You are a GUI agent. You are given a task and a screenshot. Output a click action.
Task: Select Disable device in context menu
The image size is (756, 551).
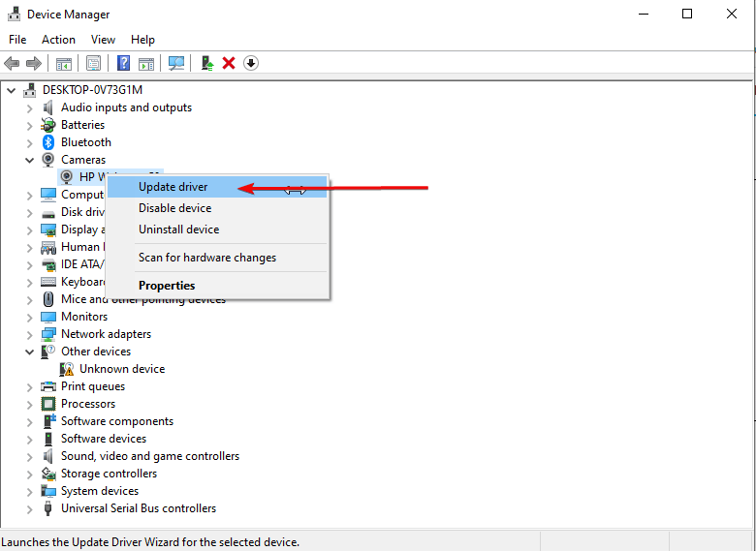pyautogui.click(x=174, y=208)
